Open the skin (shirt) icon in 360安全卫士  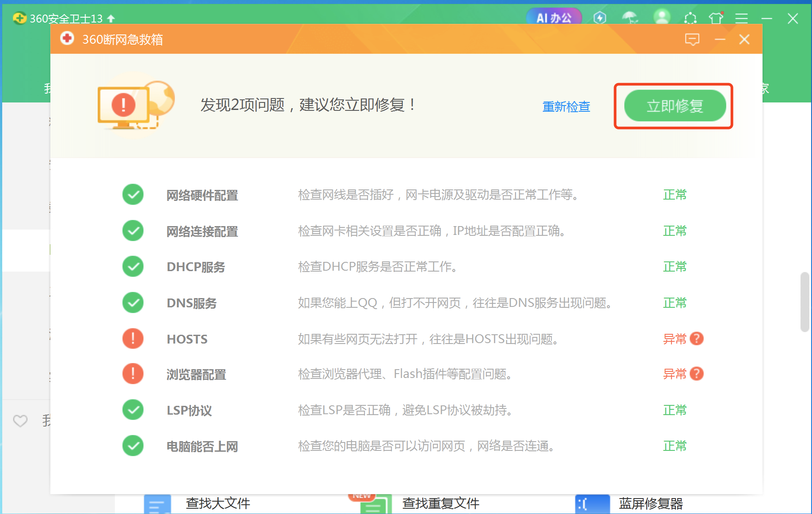pyautogui.click(x=716, y=18)
